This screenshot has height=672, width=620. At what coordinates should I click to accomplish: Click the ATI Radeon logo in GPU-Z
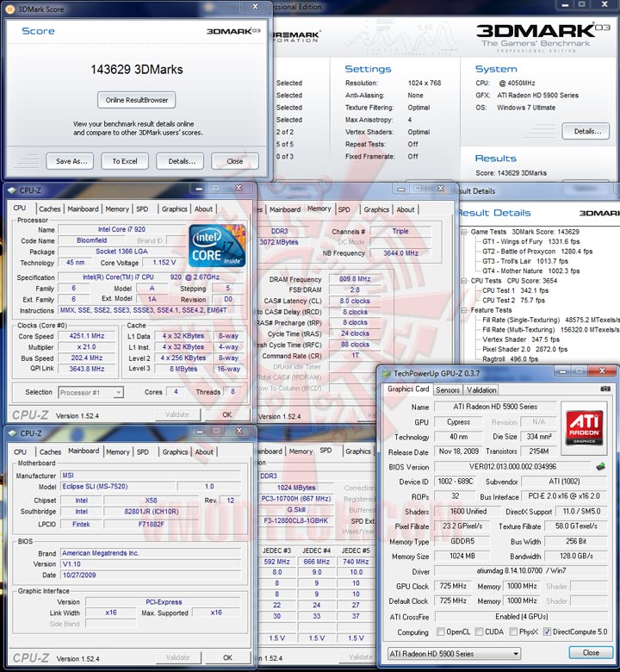coord(584,427)
